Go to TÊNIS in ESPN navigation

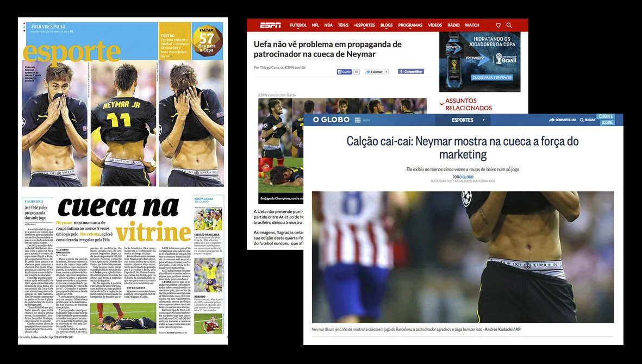pyautogui.click(x=343, y=26)
